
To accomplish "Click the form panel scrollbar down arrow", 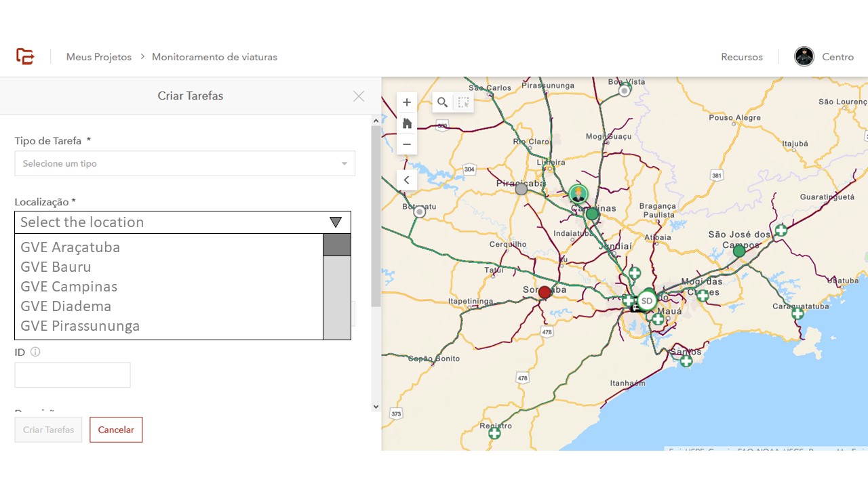I will (x=376, y=407).
